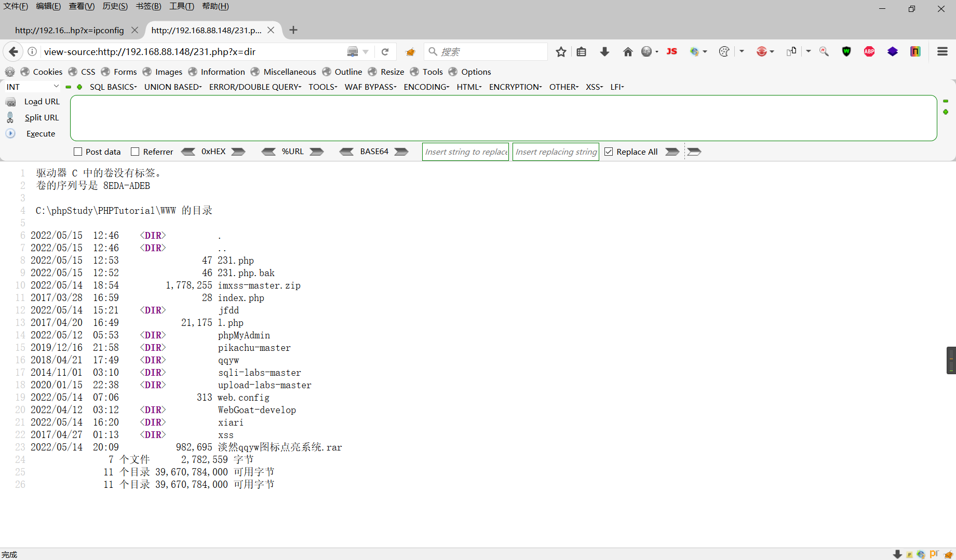The width and height of the screenshot is (956, 560).
Task: Open the 工具 menu in menu bar
Action: (181, 6)
